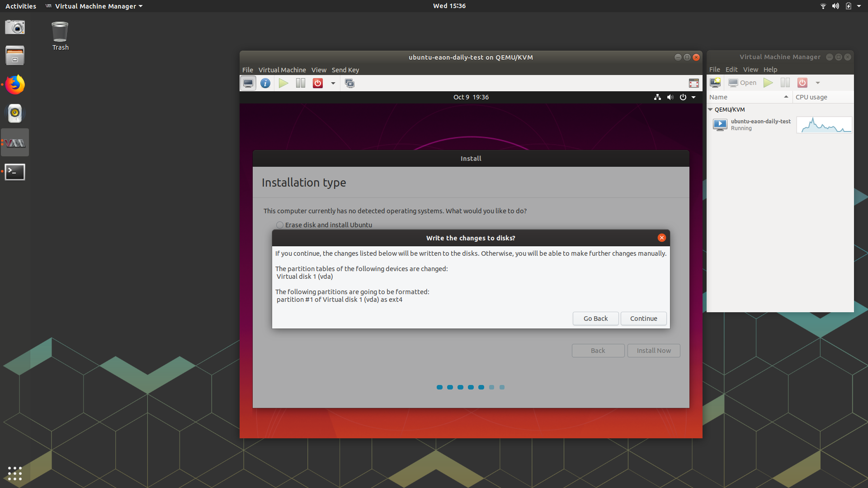Open clock calendar Wed 15:36
Screen dimensions: 868x488
[449, 6]
